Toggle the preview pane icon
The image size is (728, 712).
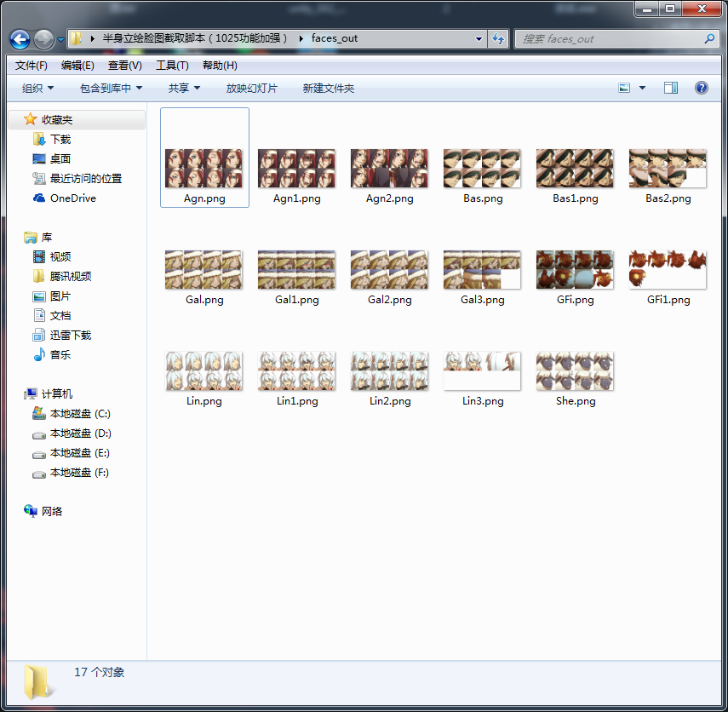tap(670, 88)
